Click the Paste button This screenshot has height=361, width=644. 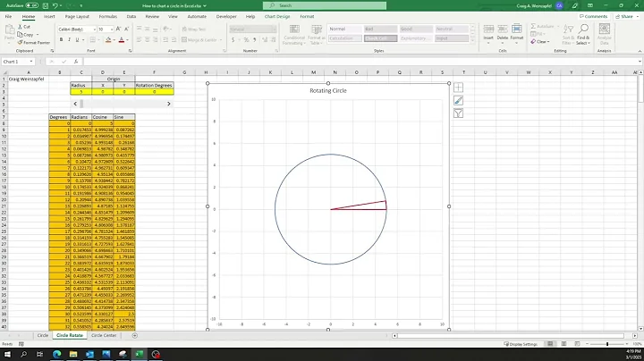(x=9, y=34)
